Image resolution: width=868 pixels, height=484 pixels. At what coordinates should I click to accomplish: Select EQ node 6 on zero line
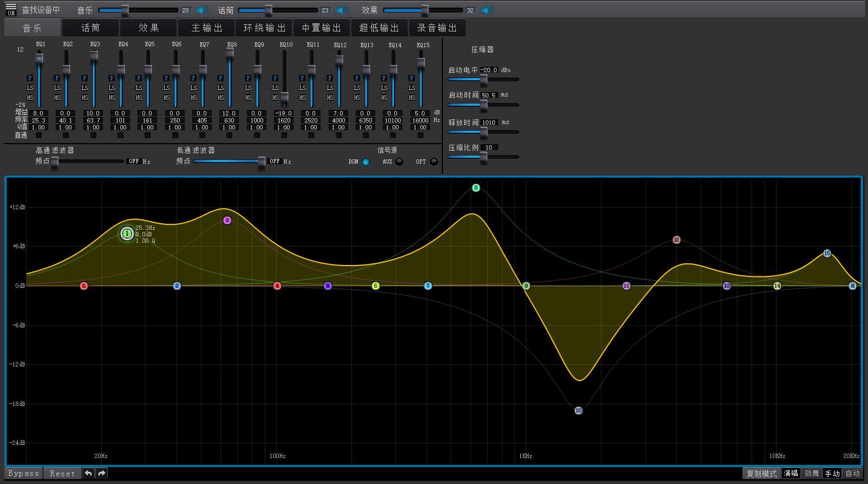[x=376, y=286]
